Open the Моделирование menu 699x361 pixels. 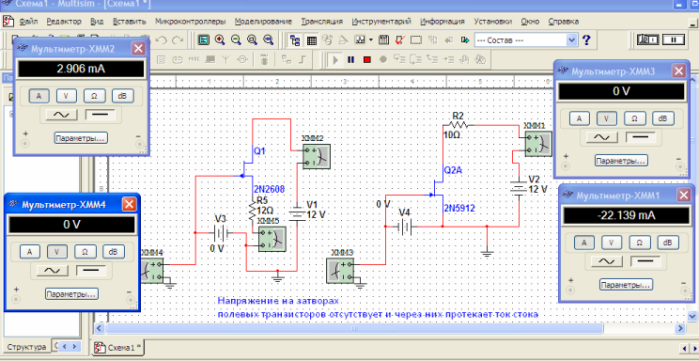(x=263, y=21)
